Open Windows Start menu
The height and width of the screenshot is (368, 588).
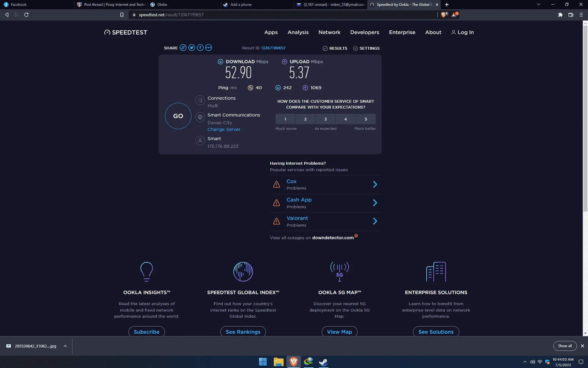263,362
